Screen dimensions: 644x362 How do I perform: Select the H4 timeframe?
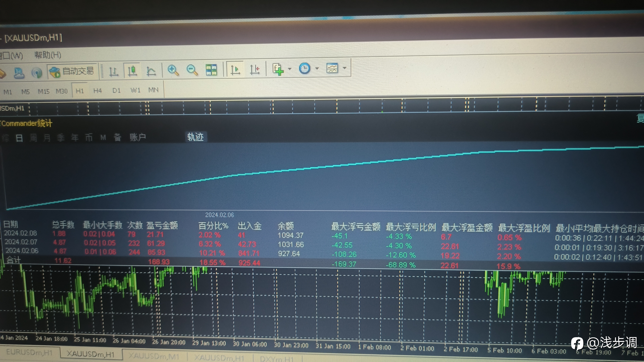[97, 90]
